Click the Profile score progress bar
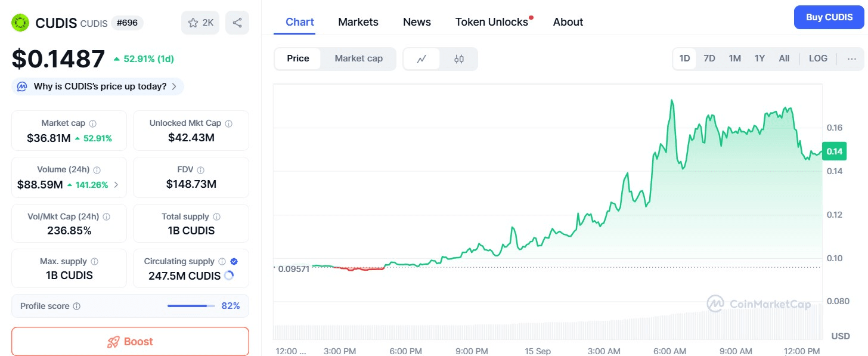This screenshot has height=356, width=868. tap(191, 306)
